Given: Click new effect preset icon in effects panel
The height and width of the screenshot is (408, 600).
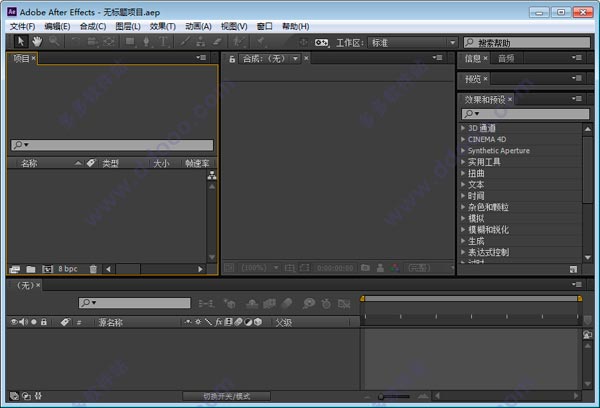Looking at the screenshot, I should (573, 269).
